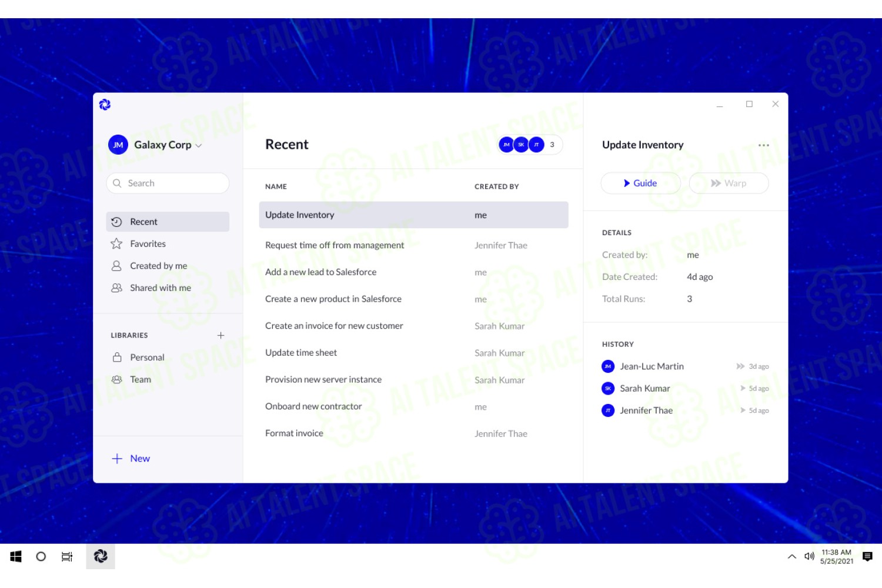Select Provision new server instance row
The image size is (882, 588).
point(413,380)
